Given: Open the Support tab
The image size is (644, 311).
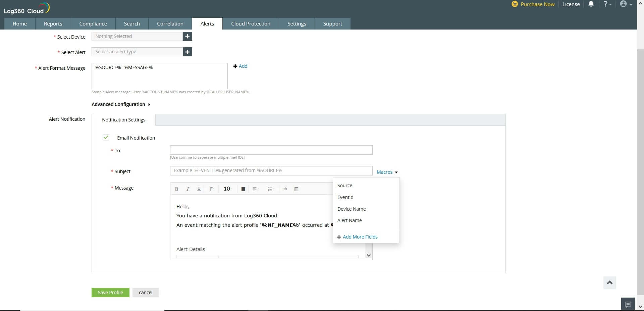Looking at the screenshot, I should tap(333, 24).
